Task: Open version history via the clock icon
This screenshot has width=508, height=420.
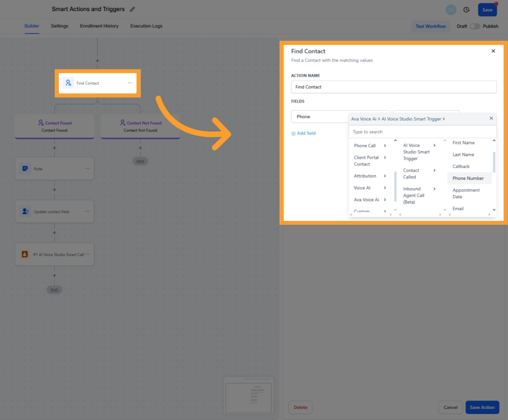Action: (x=466, y=10)
